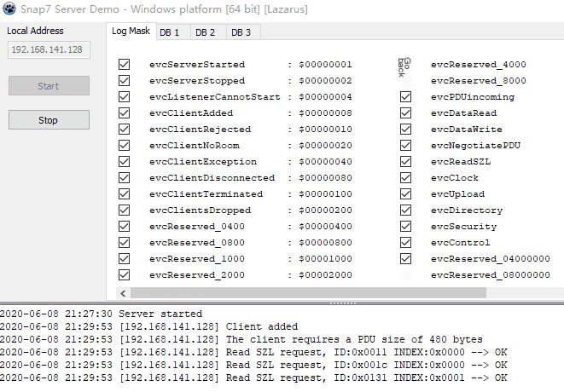Uncheck the evcClientException checkbox
This screenshot has height=392, width=564.
(x=124, y=161)
